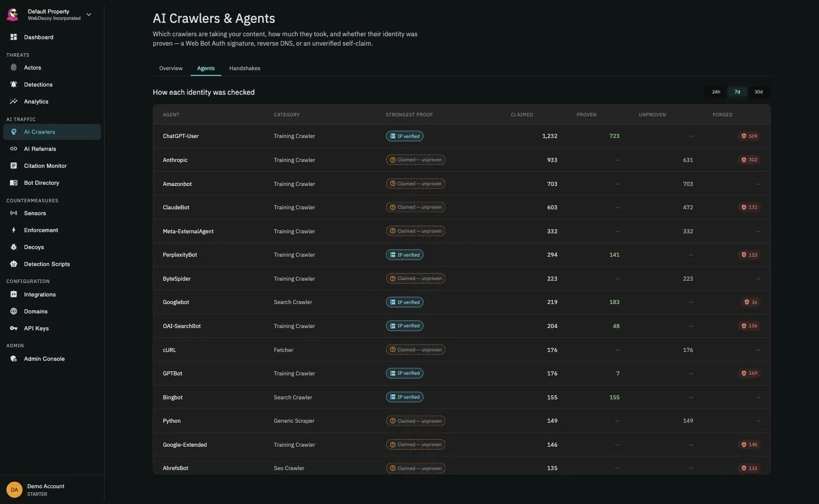The image size is (819, 504).
Task: Select the 30d time range
Action: pyautogui.click(x=758, y=92)
